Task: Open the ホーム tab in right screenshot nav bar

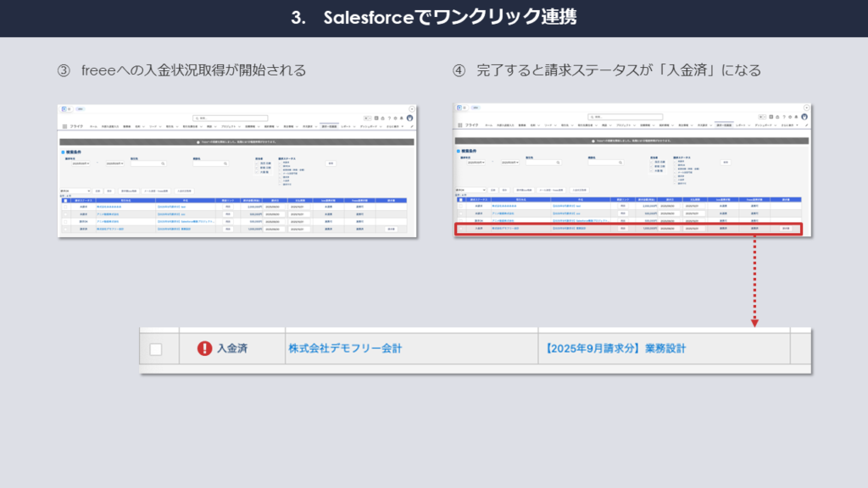Action: coord(489,125)
